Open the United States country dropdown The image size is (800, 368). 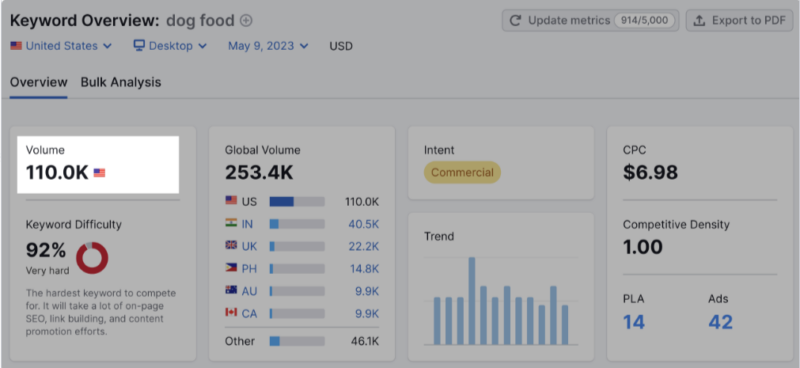[x=61, y=46]
